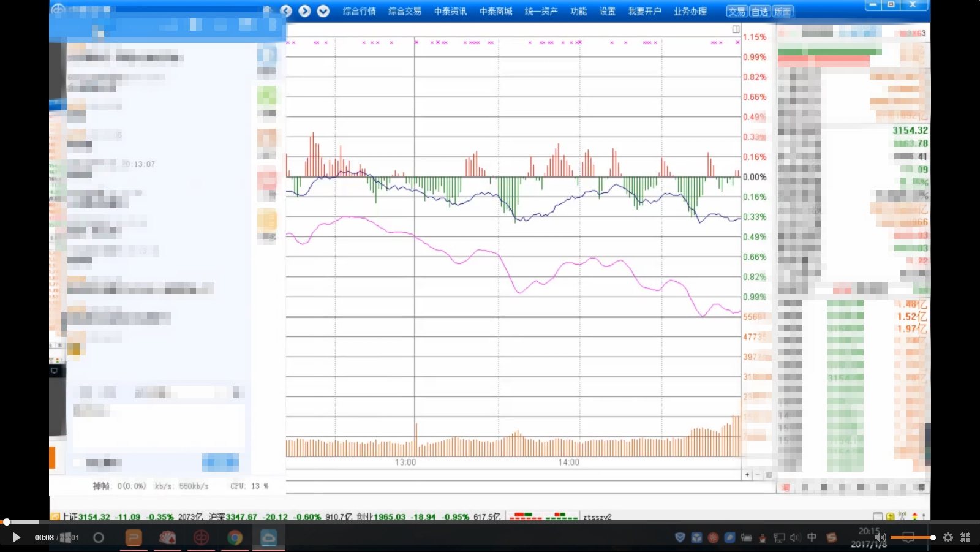
Task: Click the 版面 button in the title bar
Action: click(782, 12)
